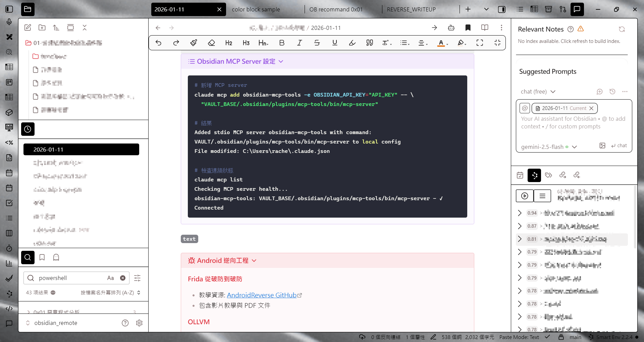Start a new chat conversation
This screenshot has height=342, width=644.
600,92
